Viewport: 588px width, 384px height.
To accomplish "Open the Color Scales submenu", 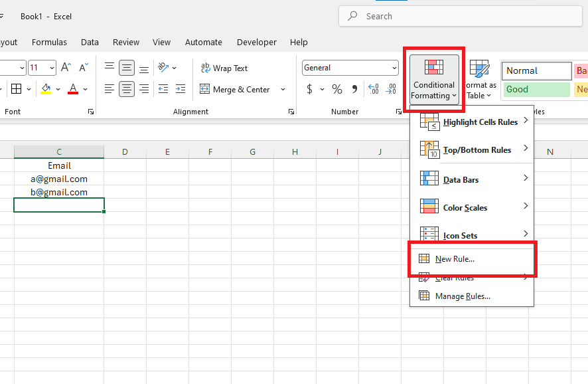I will 472,207.
